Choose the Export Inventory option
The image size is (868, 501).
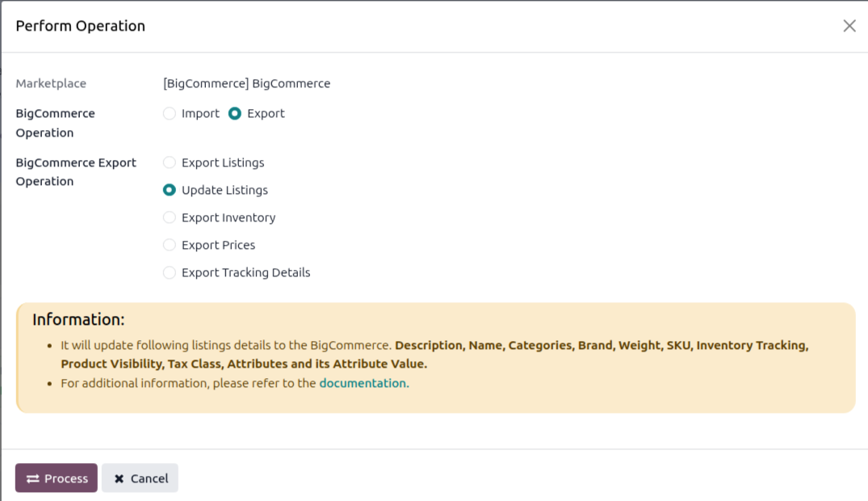(170, 217)
